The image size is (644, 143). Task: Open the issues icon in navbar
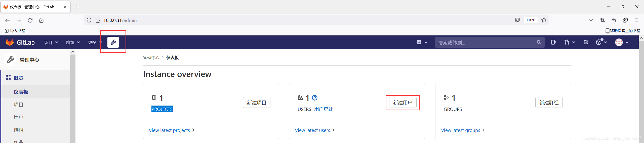pyautogui.click(x=553, y=42)
